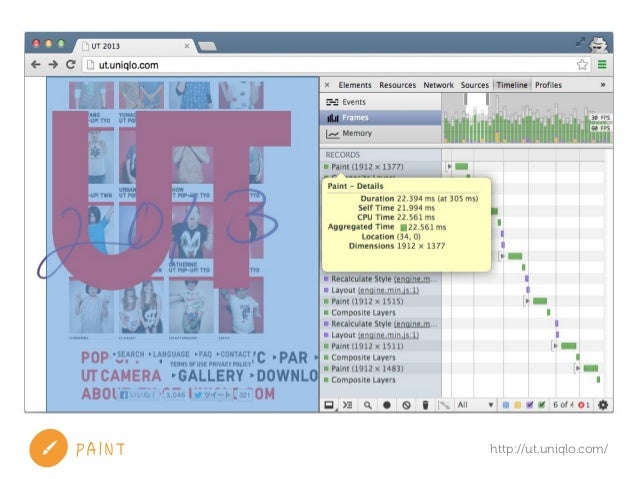The width and height of the screenshot is (638, 479).
Task: Switch to the Sources tab
Action: click(x=474, y=85)
